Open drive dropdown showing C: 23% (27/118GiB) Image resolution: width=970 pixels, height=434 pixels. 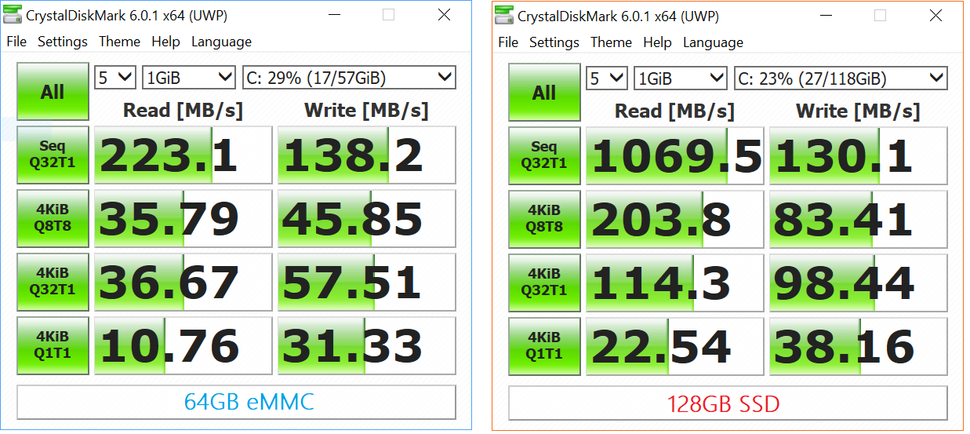841,78
